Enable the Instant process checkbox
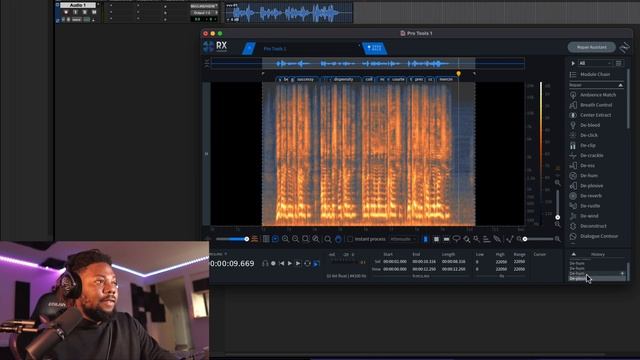640x360 pixels. click(350, 239)
